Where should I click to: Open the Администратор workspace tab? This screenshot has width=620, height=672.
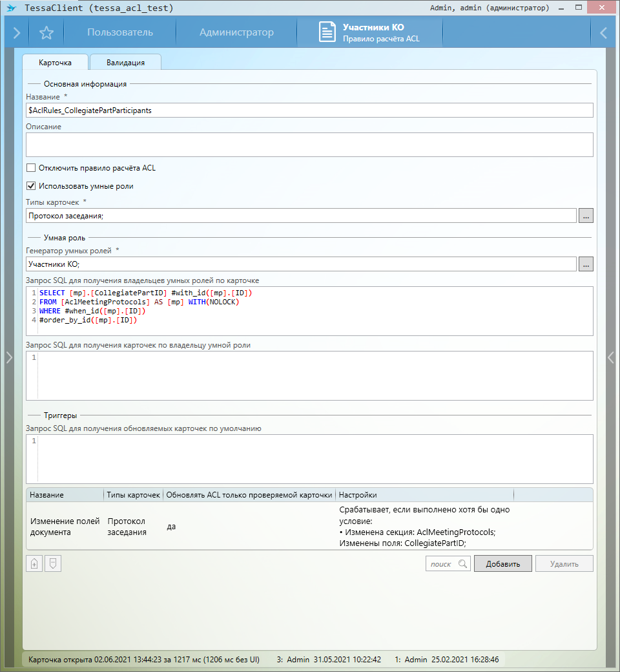[236, 33]
